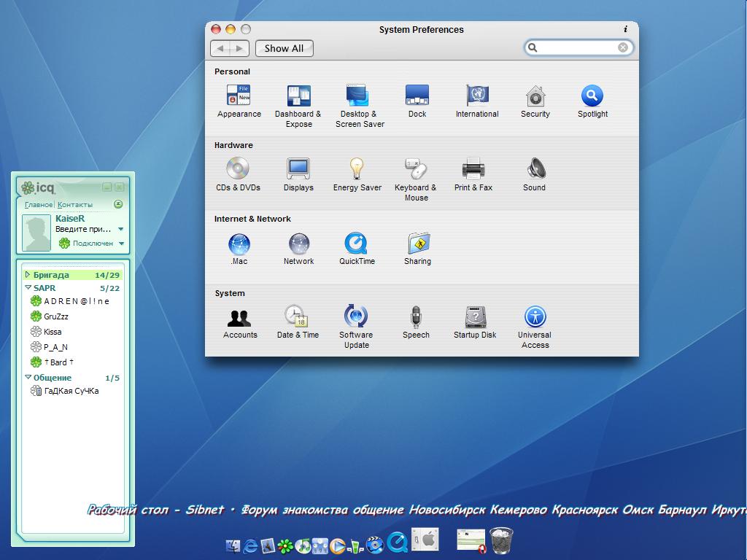Select contact P_A_N in ICQ list

pyautogui.click(x=49, y=346)
